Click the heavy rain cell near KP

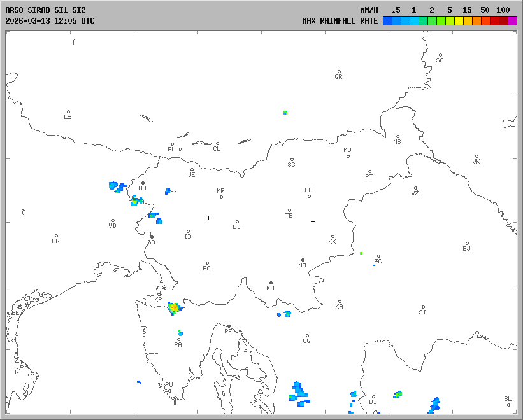coord(173,308)
